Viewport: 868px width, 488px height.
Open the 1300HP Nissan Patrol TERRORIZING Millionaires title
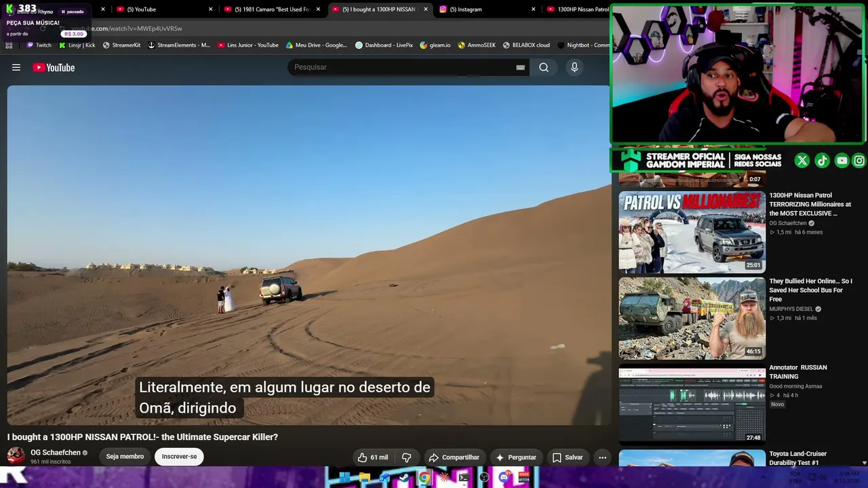point(810,204)
